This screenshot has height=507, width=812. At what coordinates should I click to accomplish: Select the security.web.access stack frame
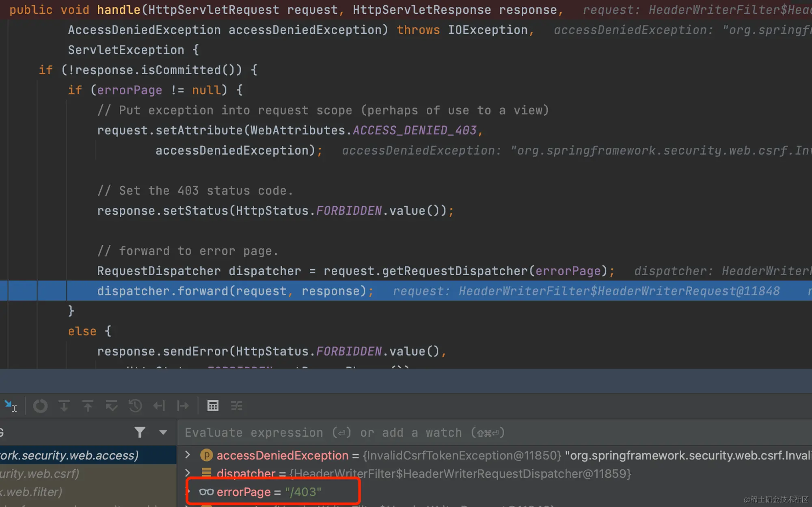tap(69, 455)
